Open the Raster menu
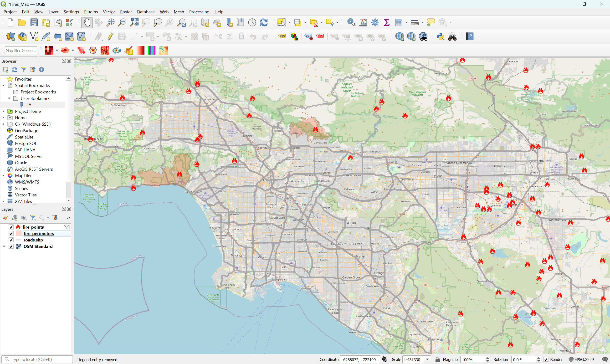The width and height of the screenshot is (610, 364). 126,12
